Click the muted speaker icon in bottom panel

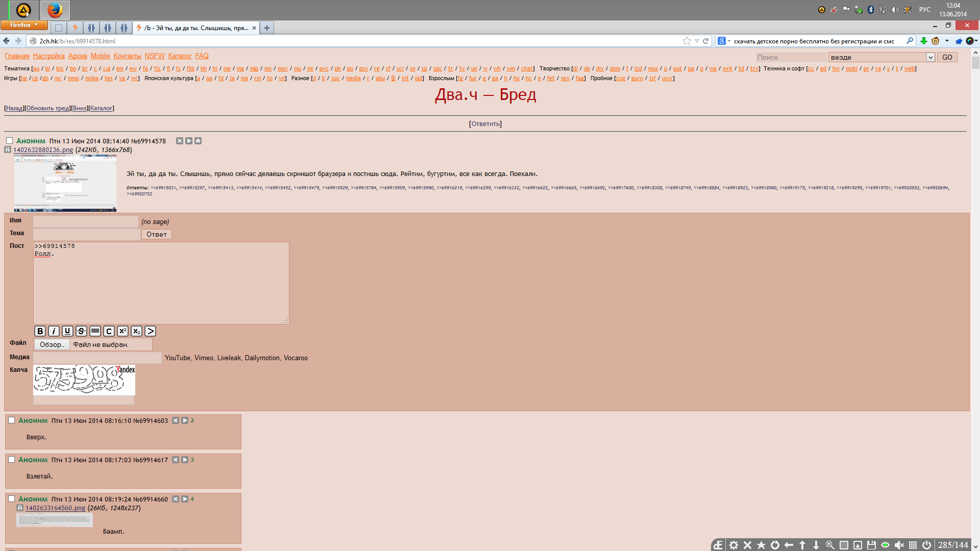pyautogui.click(x=899, y=545)
